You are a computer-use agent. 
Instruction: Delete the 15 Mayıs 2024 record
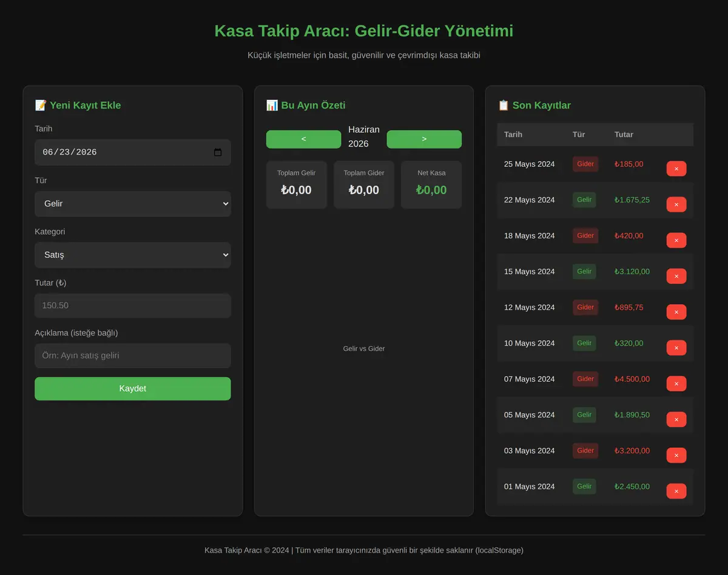pos(676,276)
